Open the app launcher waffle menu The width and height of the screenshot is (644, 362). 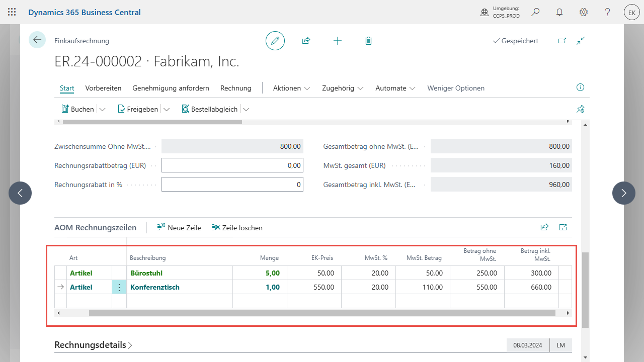click(x=12, y=12)
